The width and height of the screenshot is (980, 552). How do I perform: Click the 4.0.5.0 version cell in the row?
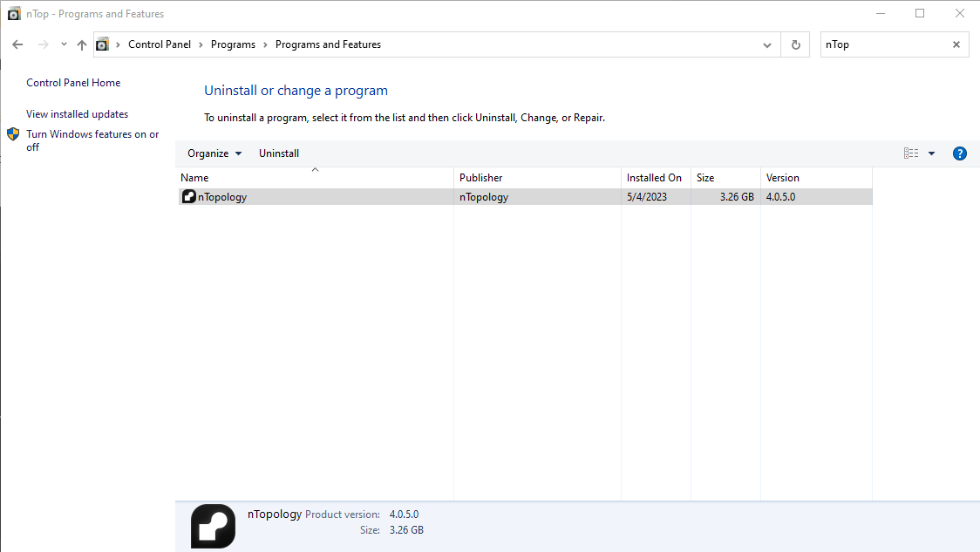tap(780, 197)
